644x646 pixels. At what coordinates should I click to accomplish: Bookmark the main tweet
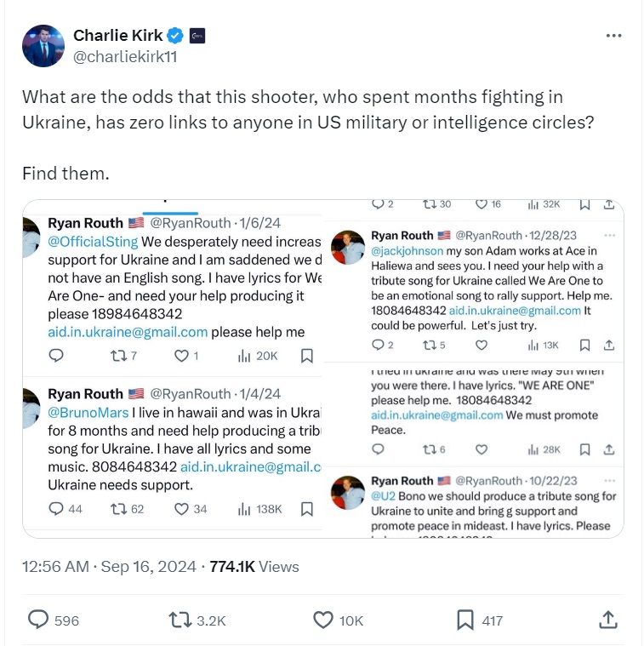464,620
